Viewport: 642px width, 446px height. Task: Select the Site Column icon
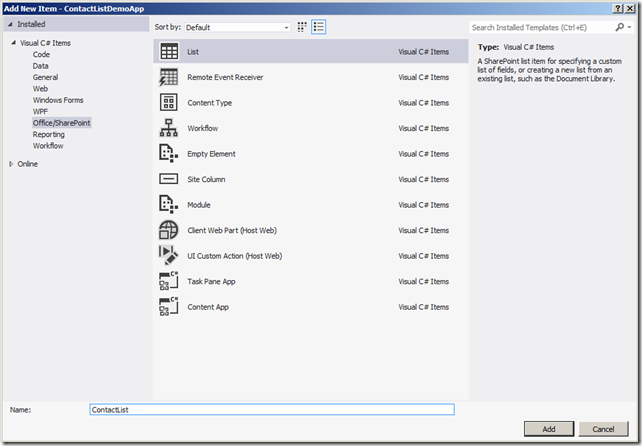[x=168, y=179]
